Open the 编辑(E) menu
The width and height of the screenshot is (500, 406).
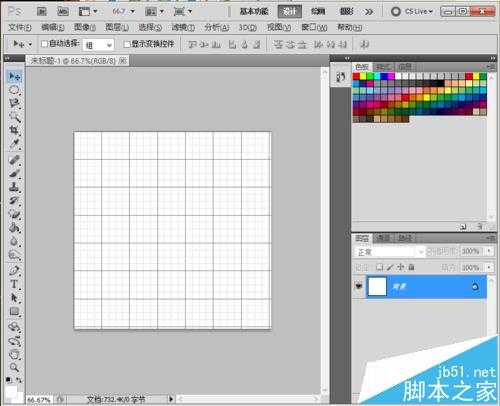click(53, 27)
